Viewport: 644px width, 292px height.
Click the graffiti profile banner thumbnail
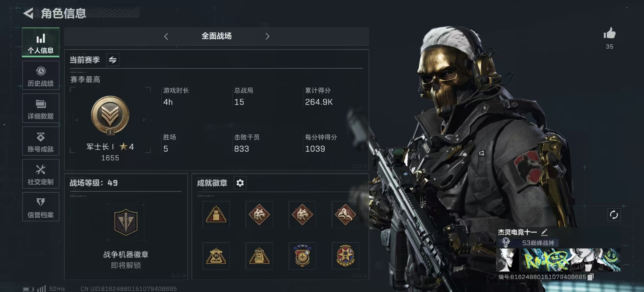(558, 260)
